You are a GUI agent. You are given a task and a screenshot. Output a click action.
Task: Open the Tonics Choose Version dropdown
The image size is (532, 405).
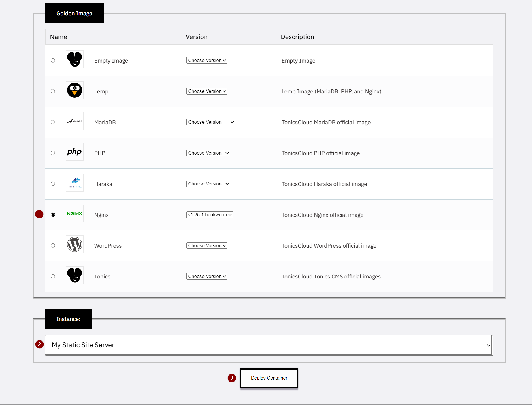pyautogui.click(x=207, y=277)
